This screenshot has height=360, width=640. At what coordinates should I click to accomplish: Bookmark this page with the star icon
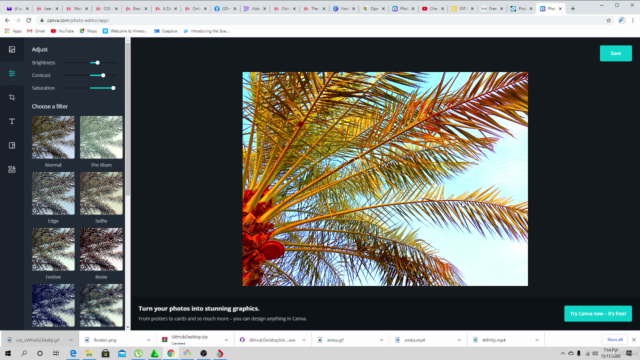(x=609, y=20)
